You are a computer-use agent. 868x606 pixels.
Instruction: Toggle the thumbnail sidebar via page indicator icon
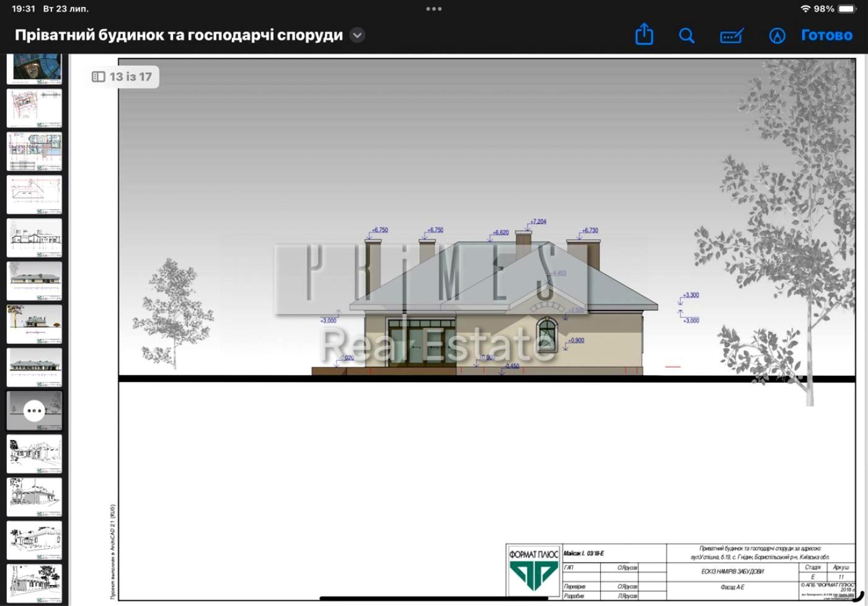99,77
